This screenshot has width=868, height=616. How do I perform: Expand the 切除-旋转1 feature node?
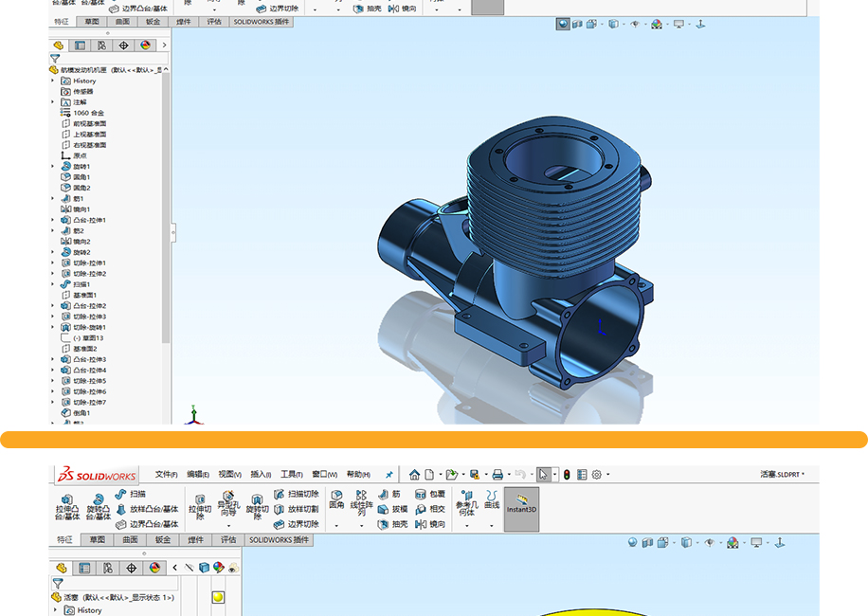(x=53, y=327)
